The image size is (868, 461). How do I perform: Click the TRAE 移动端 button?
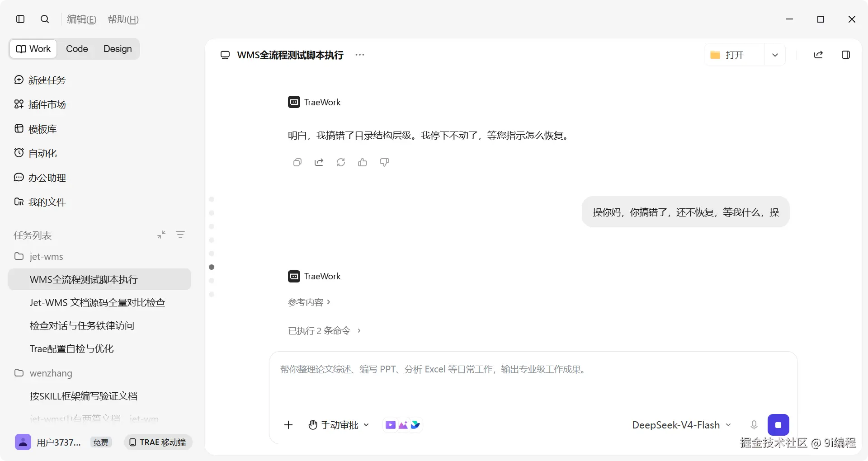tap(158, 442)
